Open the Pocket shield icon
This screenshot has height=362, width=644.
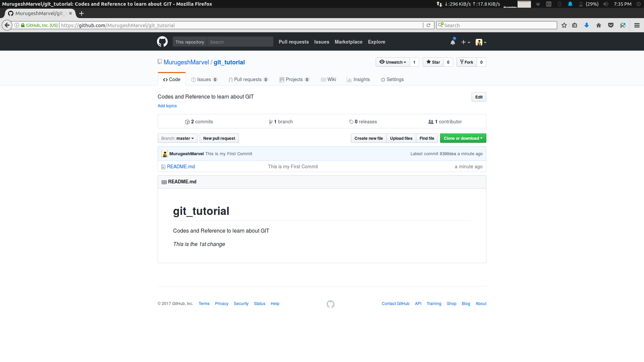point(611,25)
